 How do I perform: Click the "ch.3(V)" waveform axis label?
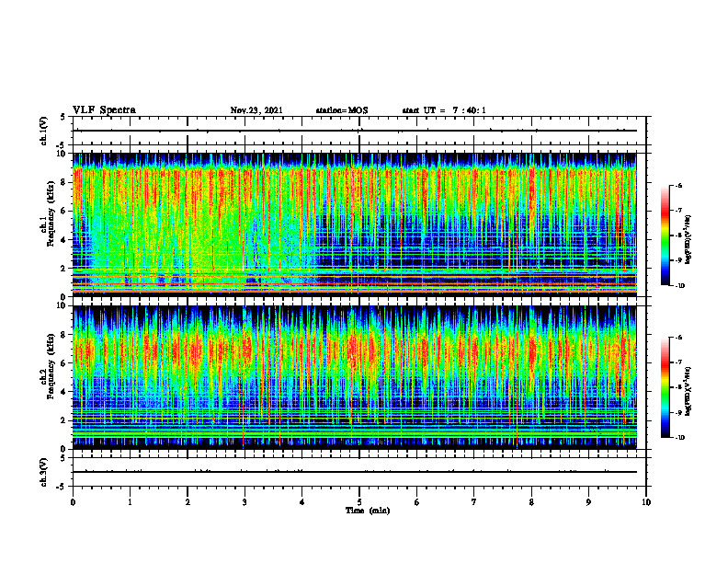pos(44,472)
